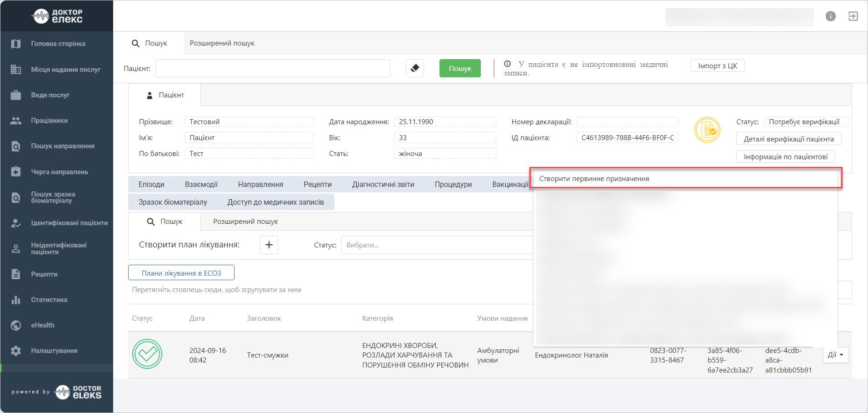
Task: Open the Статистика bar chart icon
Action: tap(16, 300)
